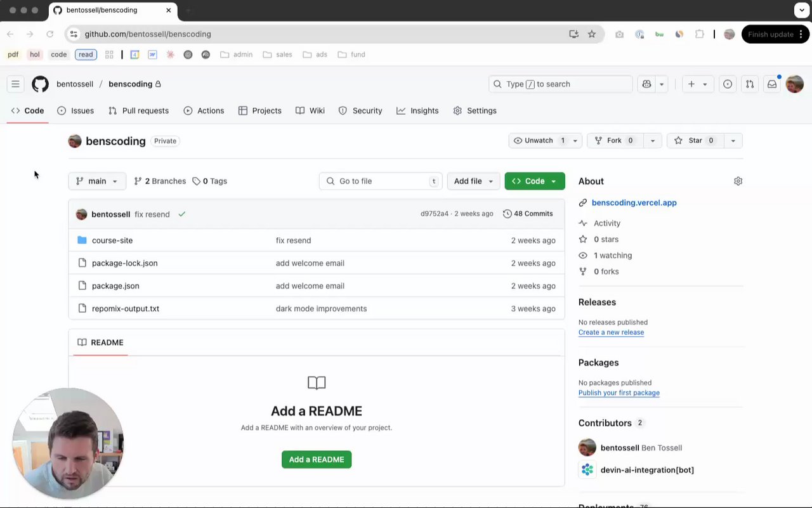Open the Projects tab
Image resolution: width=812 pixels, height=508 pixels.
[x=260, y=110]
